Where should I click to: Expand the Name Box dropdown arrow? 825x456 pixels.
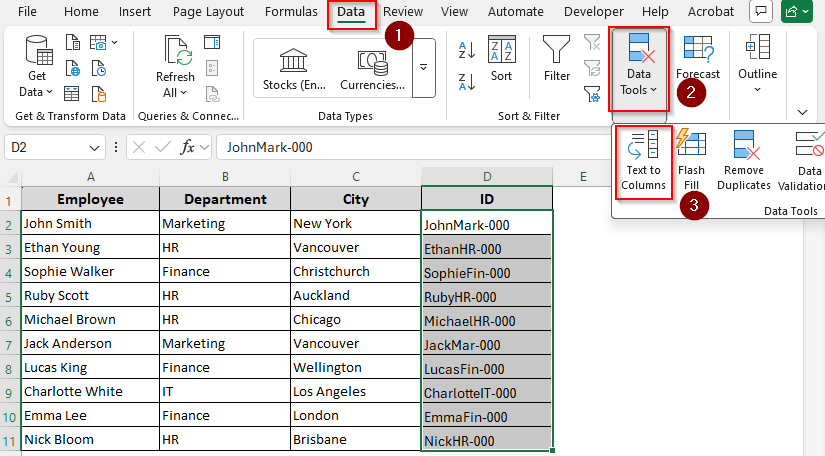(94, 148)
